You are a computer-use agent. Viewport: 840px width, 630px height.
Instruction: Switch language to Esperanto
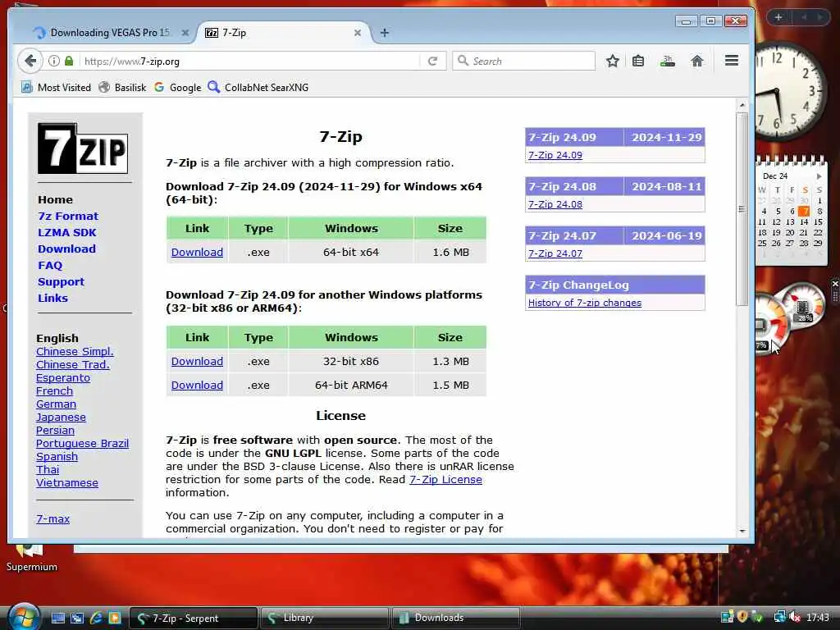(x=62, y=377)
